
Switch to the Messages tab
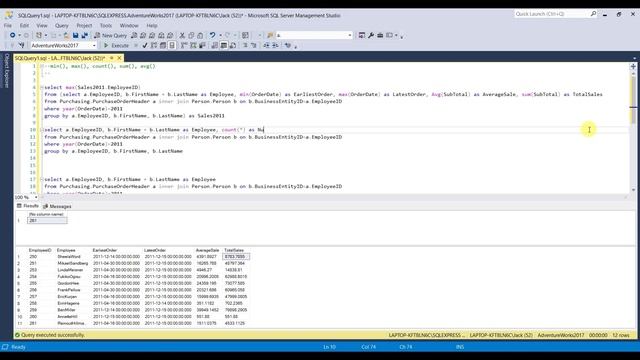click(x=57, y=207)
